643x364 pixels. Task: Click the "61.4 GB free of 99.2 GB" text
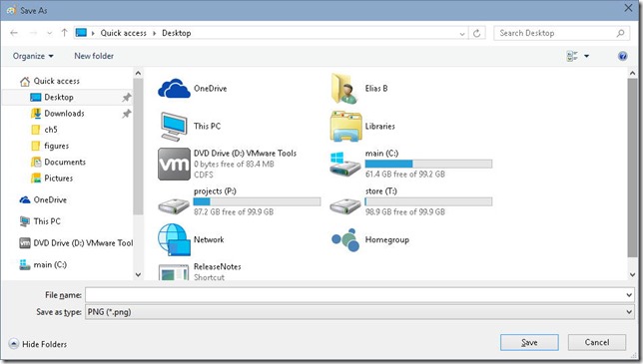405,175
